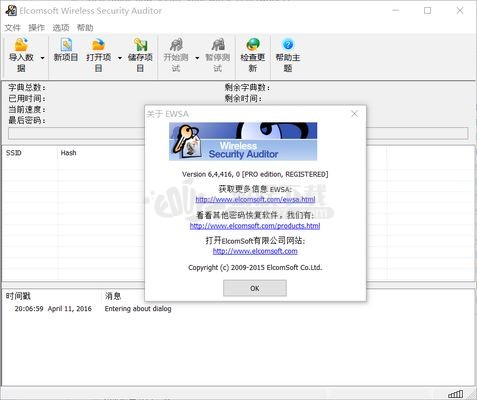Open the elcomsoft.com/ewsa.html link

coord(255,199)
